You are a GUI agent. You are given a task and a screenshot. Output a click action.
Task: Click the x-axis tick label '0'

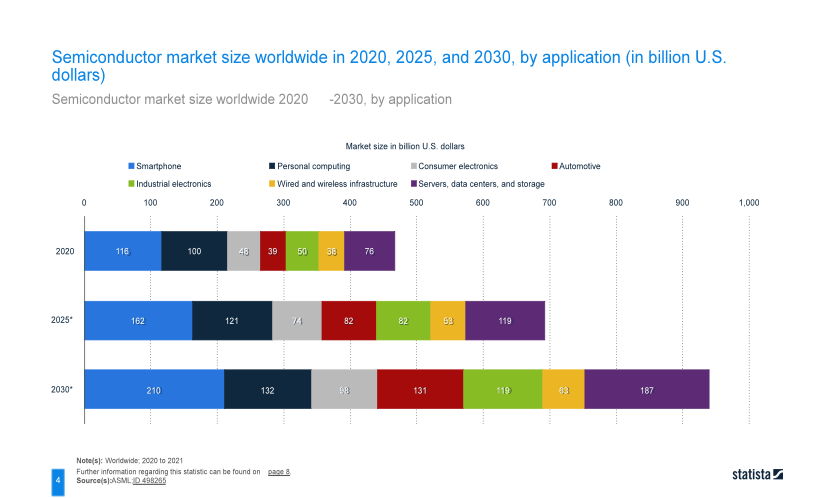coord(84,203)
